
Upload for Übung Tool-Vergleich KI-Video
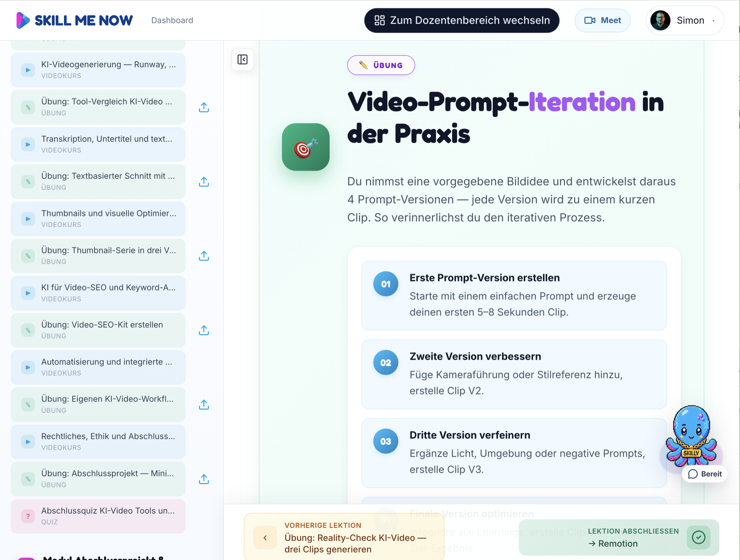click(204, 107)
